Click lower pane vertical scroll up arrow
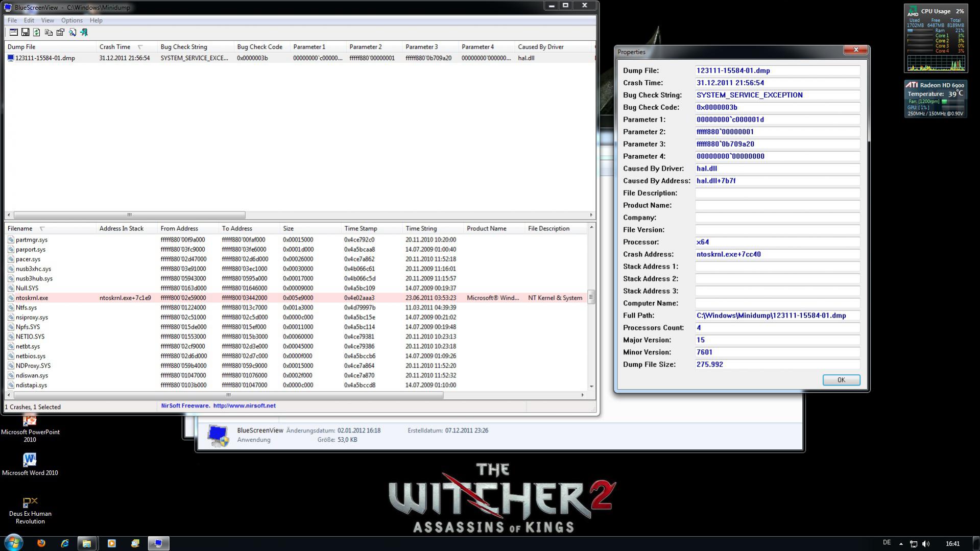The image size is (980, 551). click(x=591, y=227)
